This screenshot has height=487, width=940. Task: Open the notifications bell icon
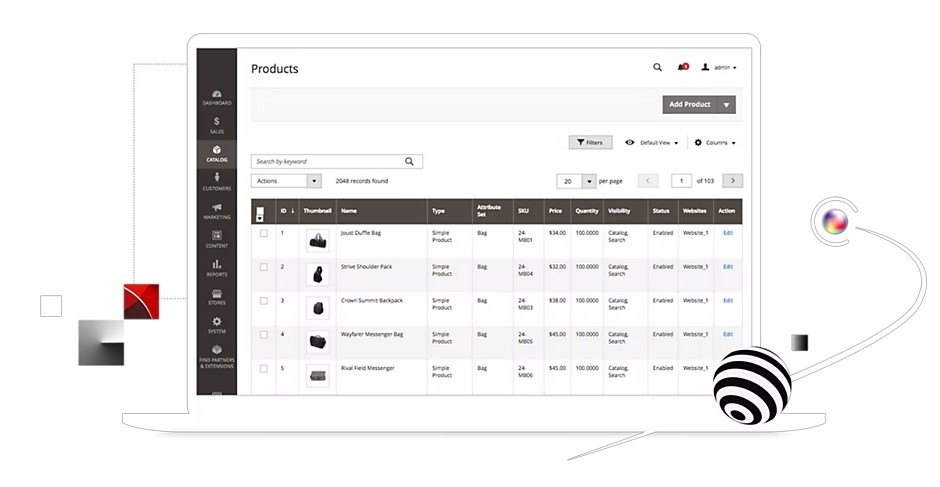683,68
